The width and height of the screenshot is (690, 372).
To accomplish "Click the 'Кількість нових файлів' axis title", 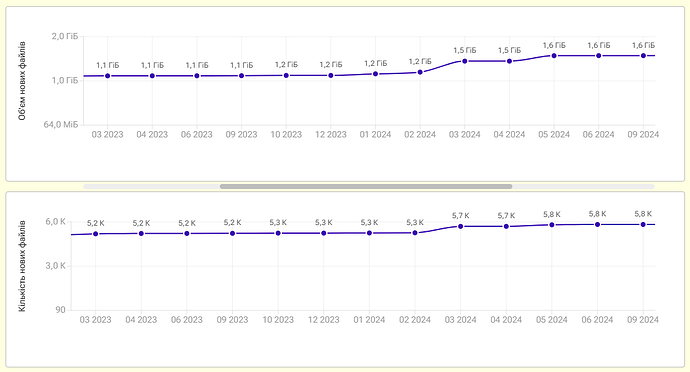I will tap(22, 266).
